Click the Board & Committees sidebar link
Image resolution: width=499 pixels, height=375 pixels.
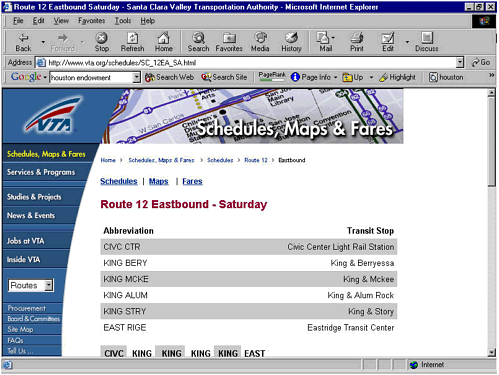click(x=33, y=319)
